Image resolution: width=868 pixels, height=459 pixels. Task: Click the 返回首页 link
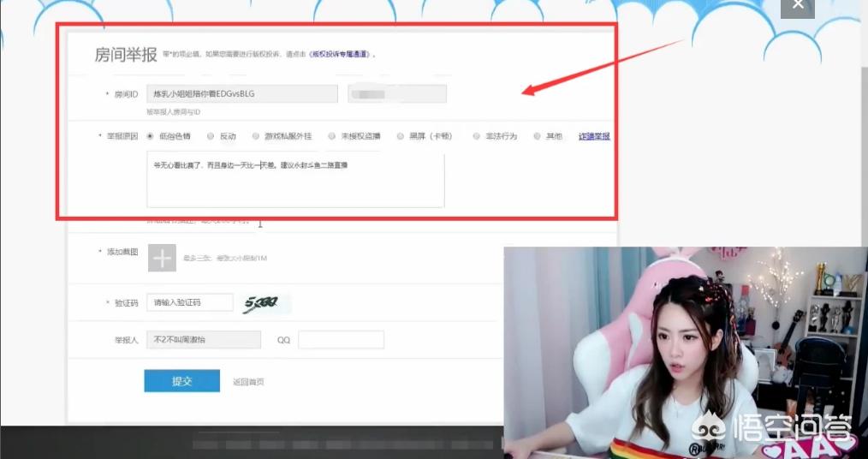coord(248,381)
